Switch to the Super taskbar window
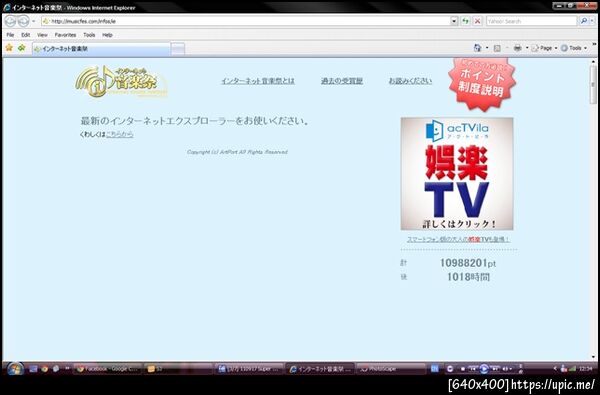The height and width of the screenshot is (395, 600). [x=249, y=369]
